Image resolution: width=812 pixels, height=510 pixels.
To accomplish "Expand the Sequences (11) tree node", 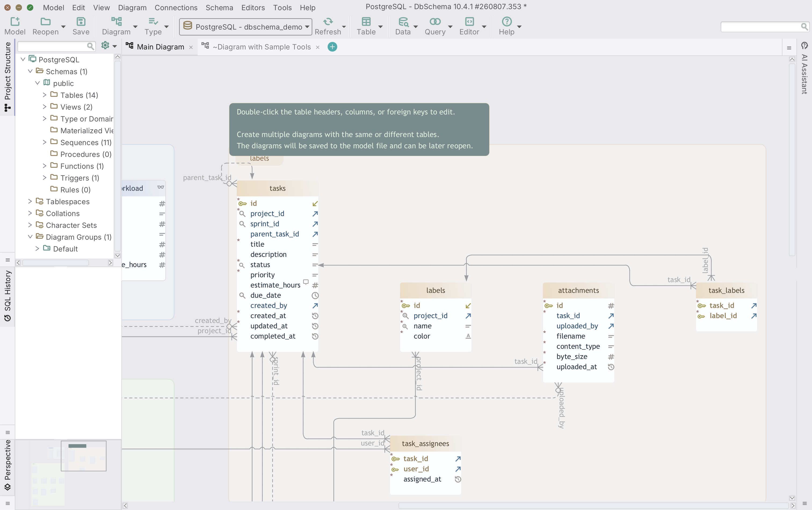I will point(45,142).
